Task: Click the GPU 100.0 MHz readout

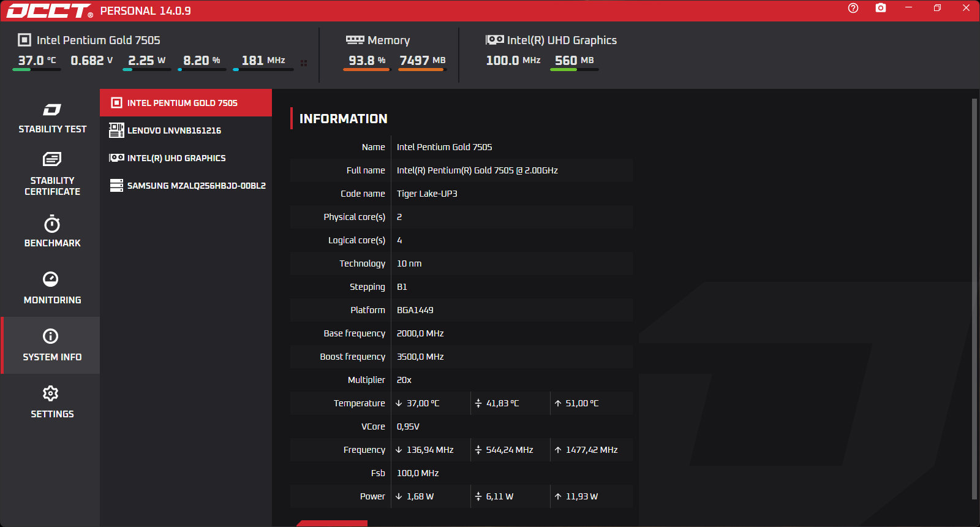Action: coord(513,61)
